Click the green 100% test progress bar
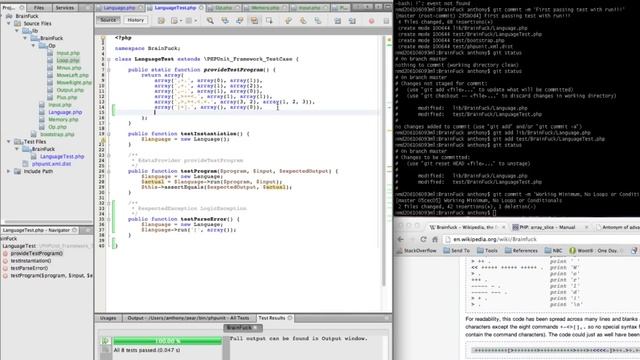Viewport: 640px width, 360px height. coord(167,340)
